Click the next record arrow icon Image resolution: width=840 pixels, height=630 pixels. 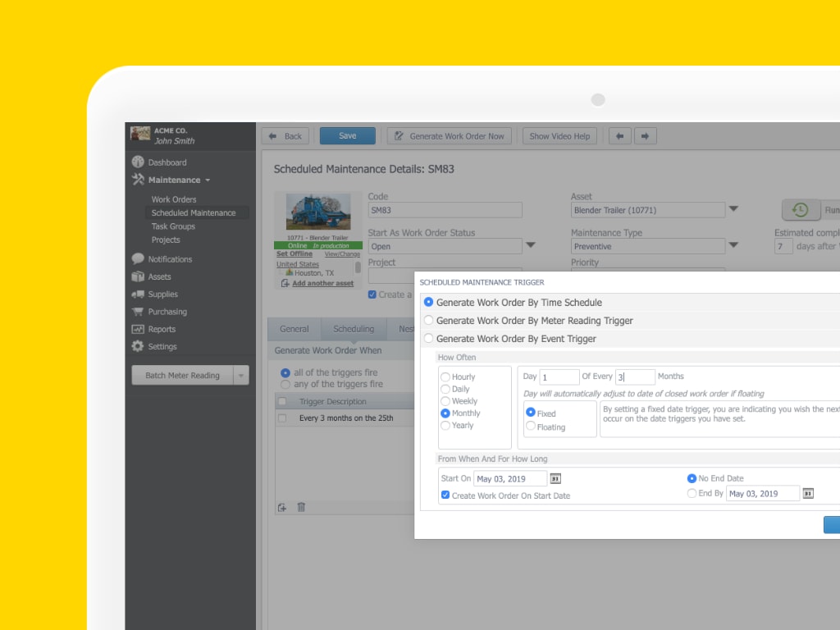645,136
